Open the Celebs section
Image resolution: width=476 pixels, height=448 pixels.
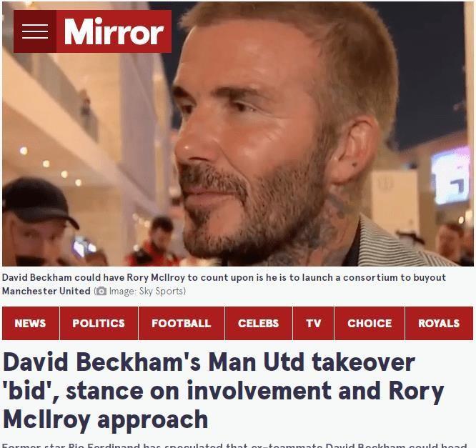coord(258,323)
